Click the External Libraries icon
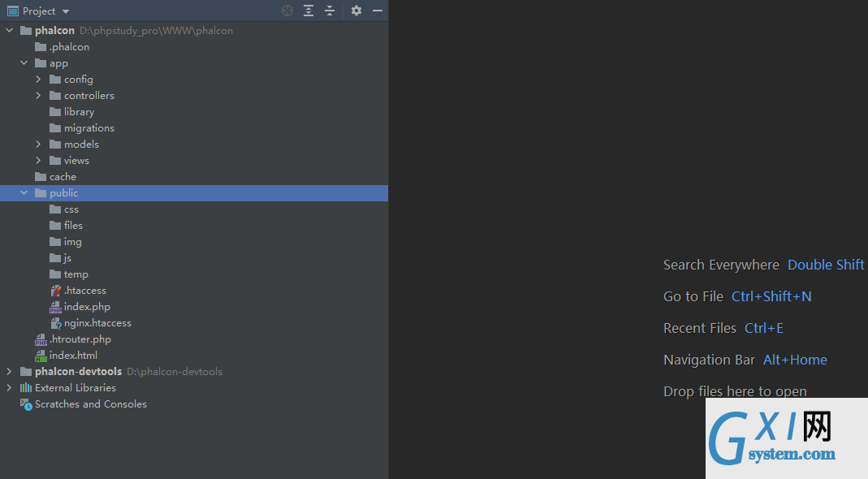The height and width of the screenshot is (479, 868). tap(26, 387)
